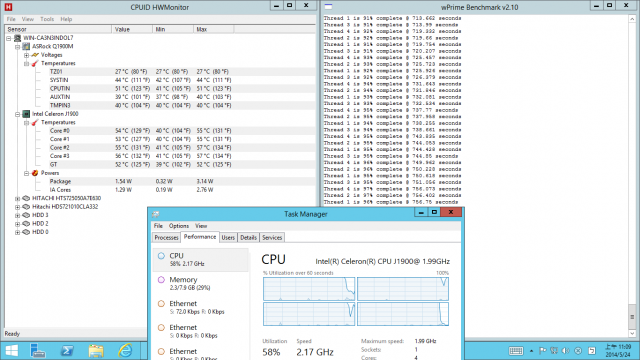Click the HDD 3 drive icon

coord(26,215)
